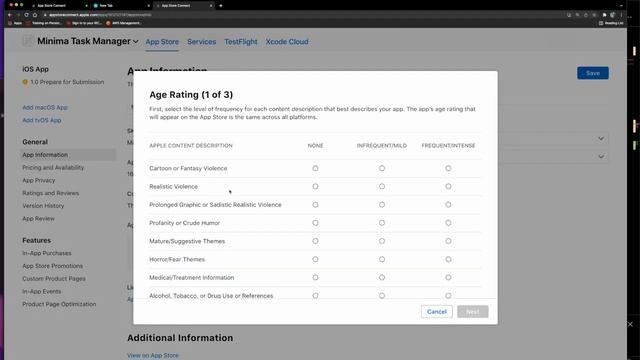The width and height of the screenshot is (640, 360).
Task: Click the INFREQUENT/MILD column header
Action: [x=382, y=146]
